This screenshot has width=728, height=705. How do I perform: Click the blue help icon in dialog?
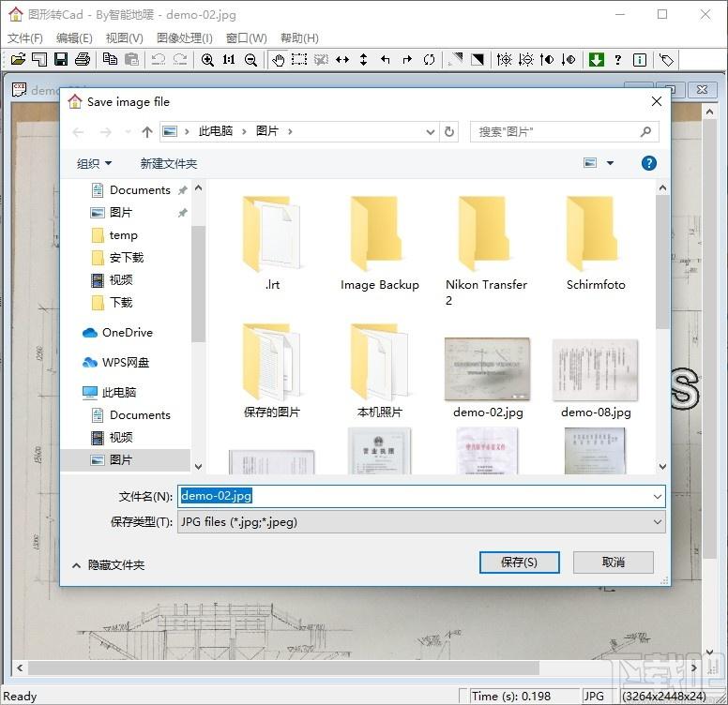click(x=648, y=163)
